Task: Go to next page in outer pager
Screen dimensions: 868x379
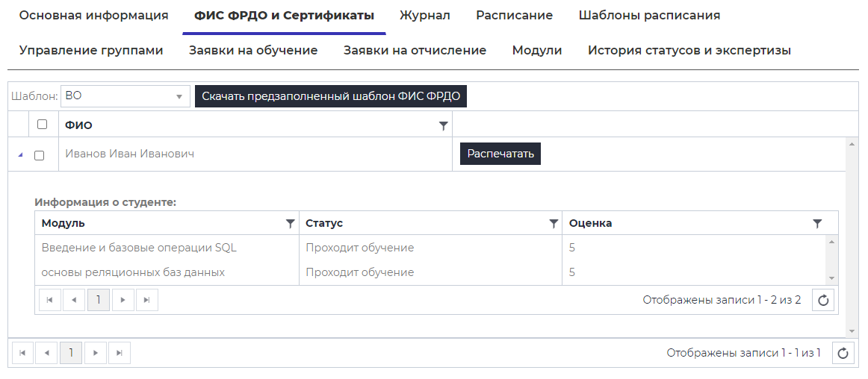Action: (x=95, y=354)
